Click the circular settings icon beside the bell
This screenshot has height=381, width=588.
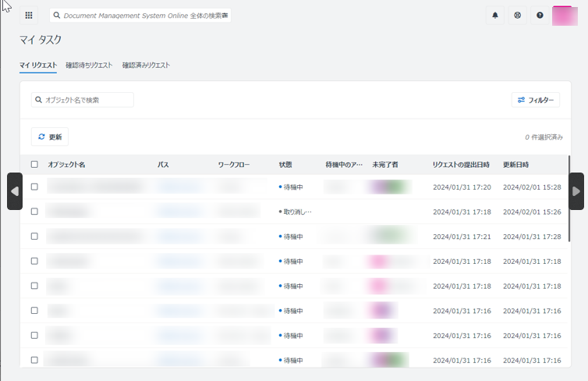(x=517, y=16)
